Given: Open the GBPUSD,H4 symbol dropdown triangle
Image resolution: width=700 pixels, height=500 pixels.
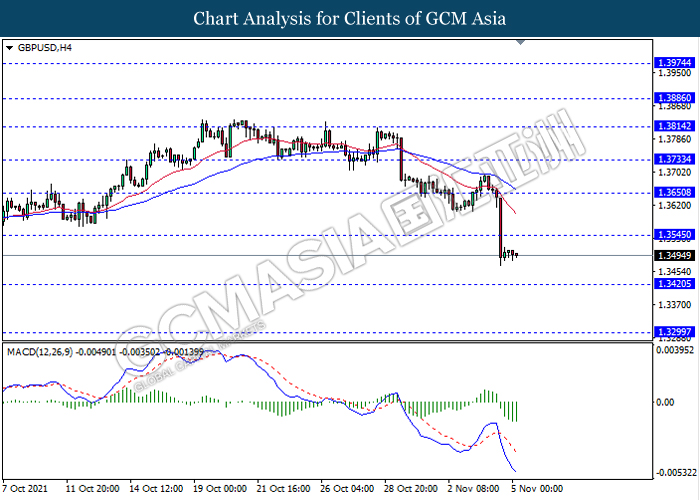Looking at the screenshot, I should tap(9, 48).
